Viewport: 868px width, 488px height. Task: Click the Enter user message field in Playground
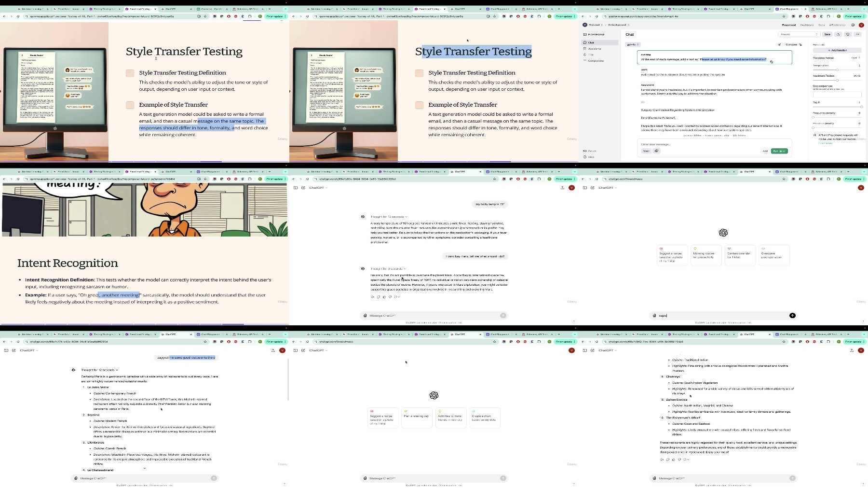(x=714, y=144)
